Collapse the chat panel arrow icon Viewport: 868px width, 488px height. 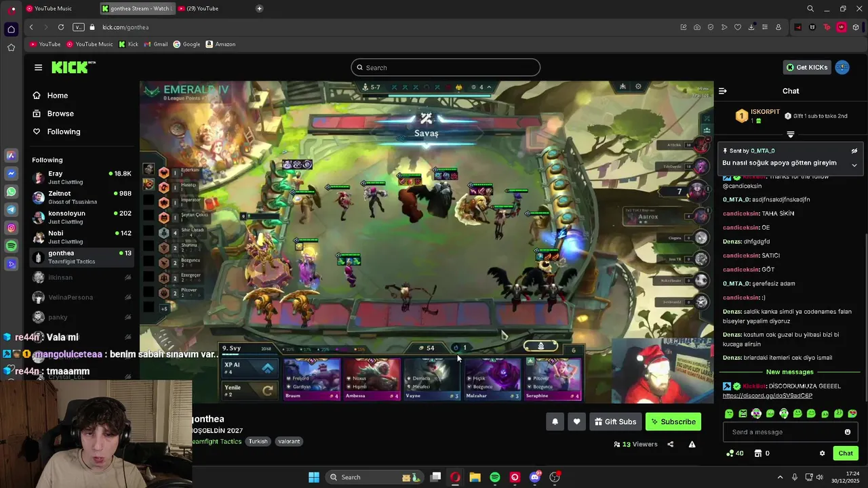coord(723,91)
